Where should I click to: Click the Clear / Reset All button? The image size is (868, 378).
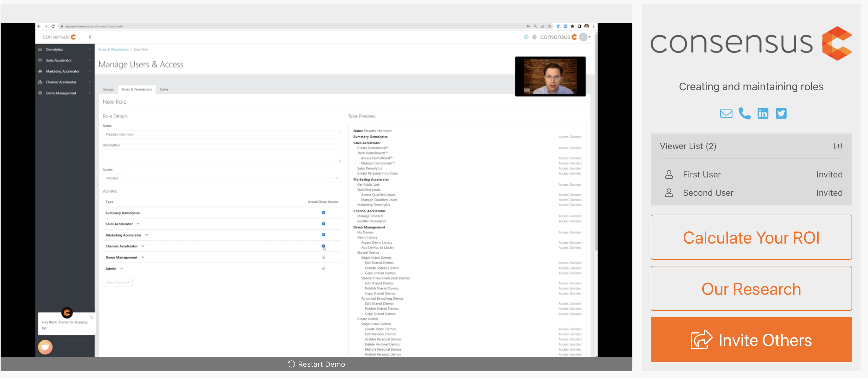click(117, 282)
